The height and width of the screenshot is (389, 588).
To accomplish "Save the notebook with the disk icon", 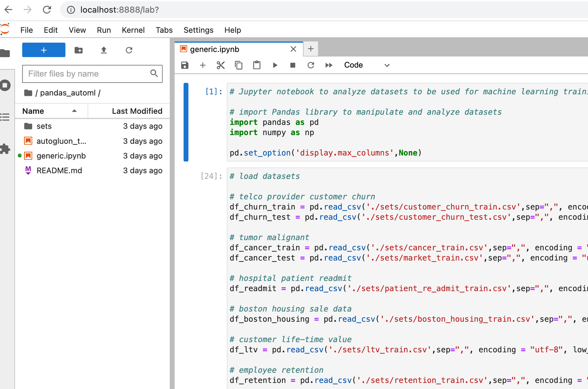I will tap(185, 65).
